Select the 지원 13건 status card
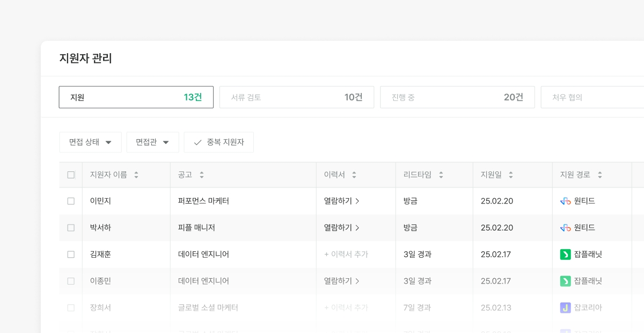Screen dimensions: 644x333 pos(136,97)
